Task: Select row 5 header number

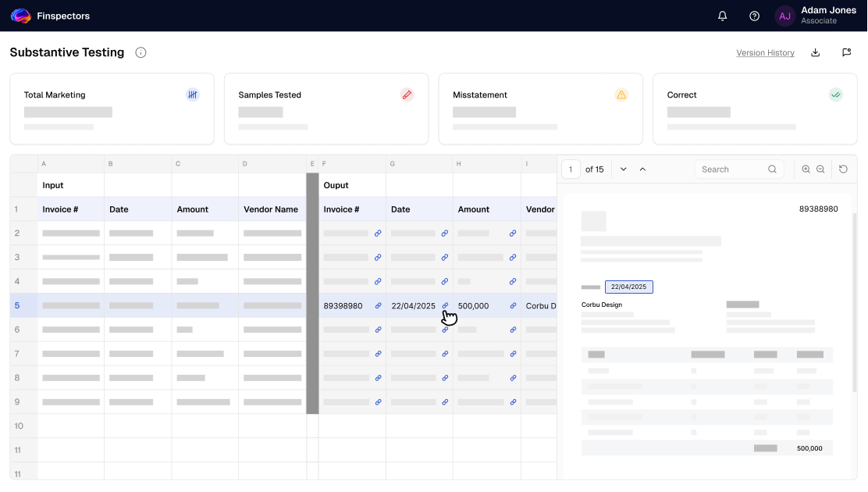Action: tap(23, 306)
